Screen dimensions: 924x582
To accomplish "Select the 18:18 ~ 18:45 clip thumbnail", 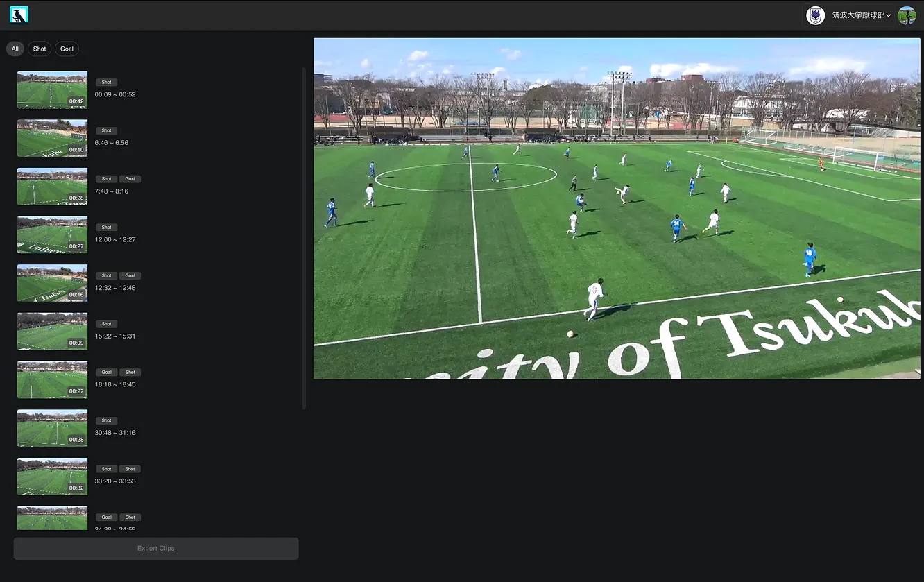I will [52, 379].
